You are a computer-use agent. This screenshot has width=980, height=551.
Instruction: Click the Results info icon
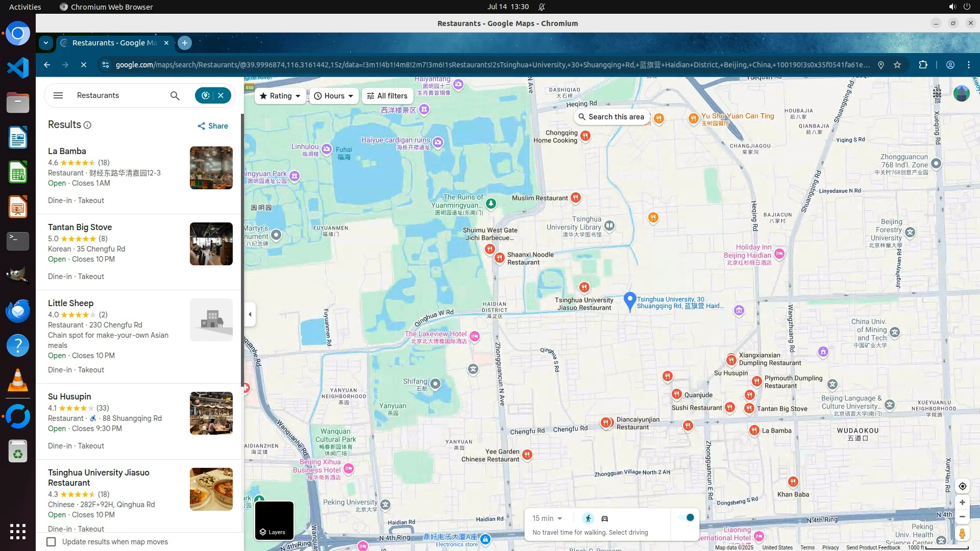point(87,126)
